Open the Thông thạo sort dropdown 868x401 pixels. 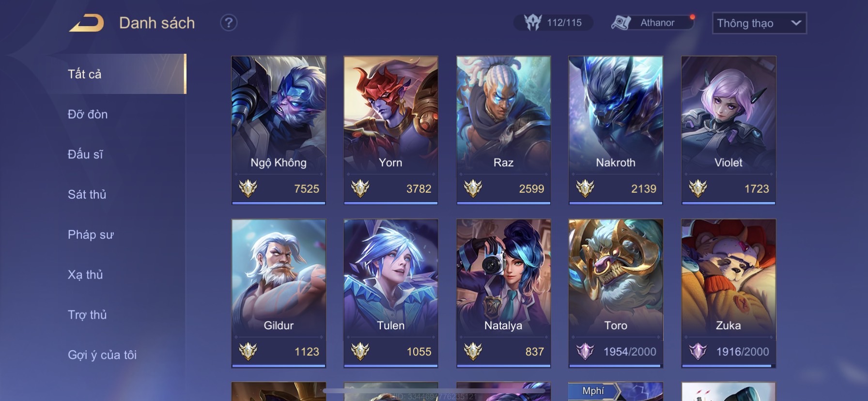pyautogui.click(x=759, y=23)
